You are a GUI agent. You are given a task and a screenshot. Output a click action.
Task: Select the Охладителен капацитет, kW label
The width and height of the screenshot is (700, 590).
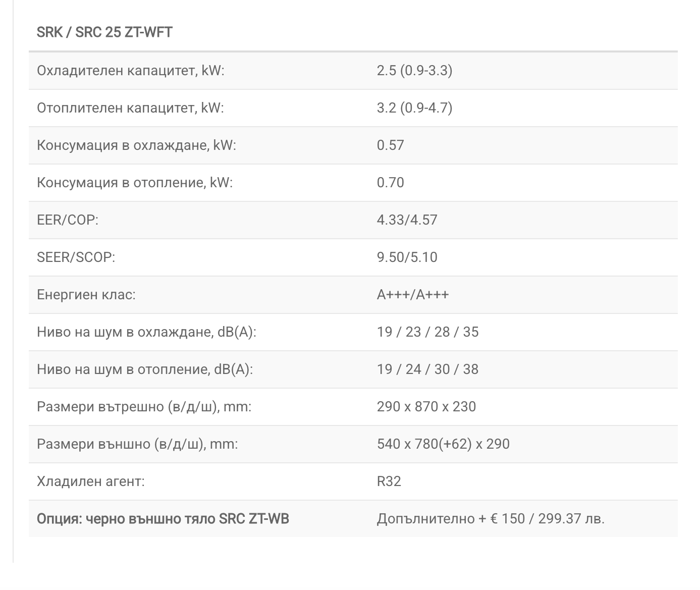pyautogui.click(x=131, y=70)
